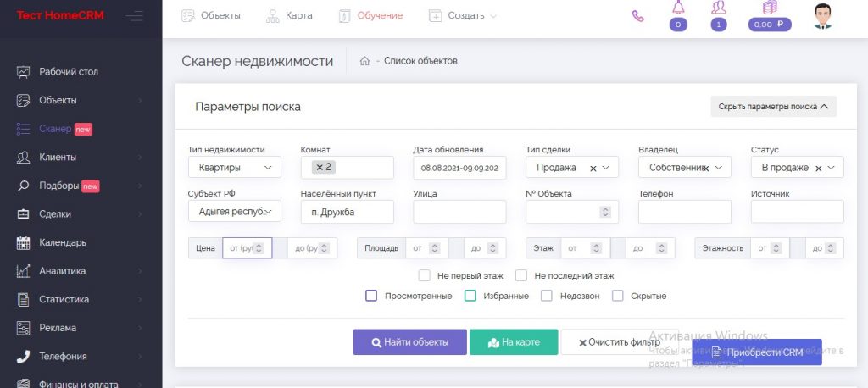The width and height of the screenshot is (868, 388).
Task: Collapse search with "Скрыть параметры поиска"
Action: click(773, 107)
